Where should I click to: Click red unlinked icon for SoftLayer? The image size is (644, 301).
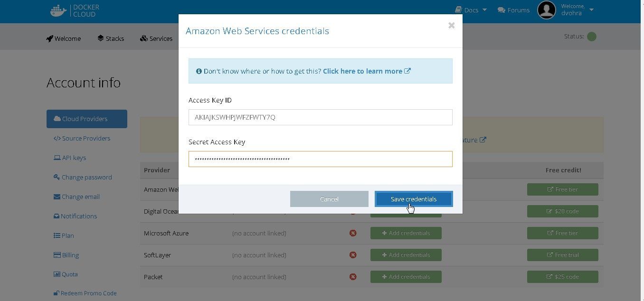(353, 255)
